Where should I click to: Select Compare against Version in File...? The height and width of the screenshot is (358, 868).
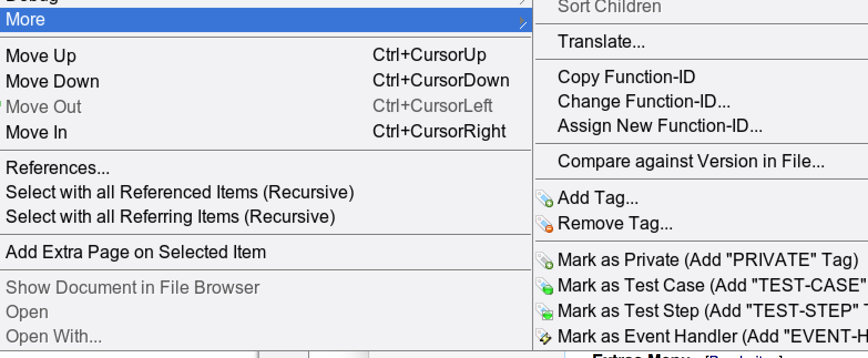[691, 161]
